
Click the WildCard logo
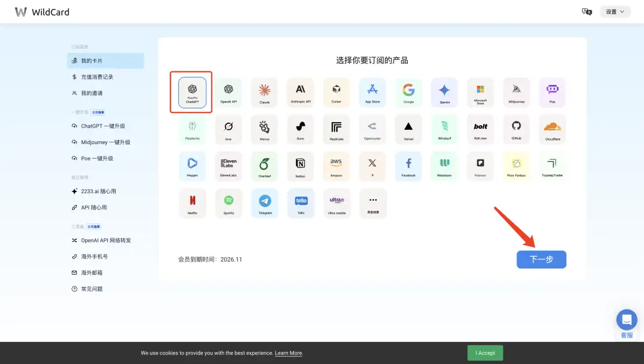pos(42,12)
